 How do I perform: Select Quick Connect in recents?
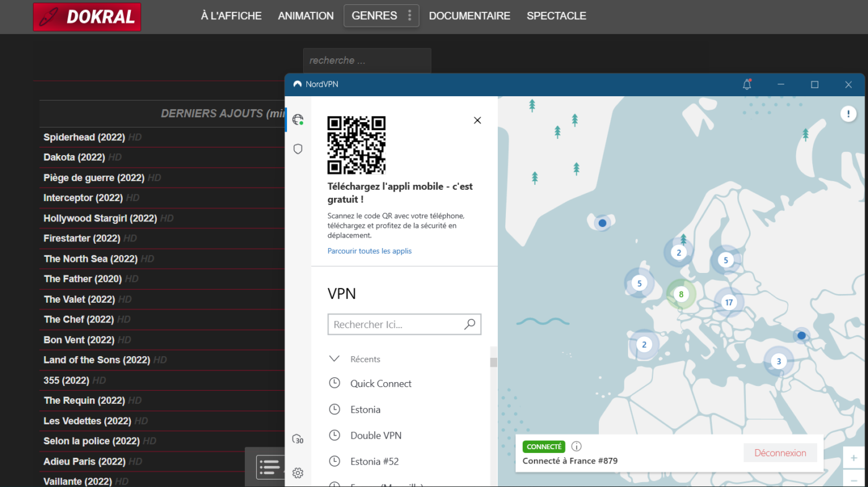(381, 383)
